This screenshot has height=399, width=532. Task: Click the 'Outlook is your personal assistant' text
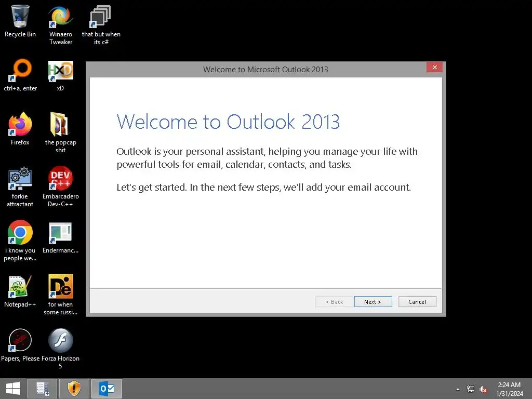tap(267, 158)
